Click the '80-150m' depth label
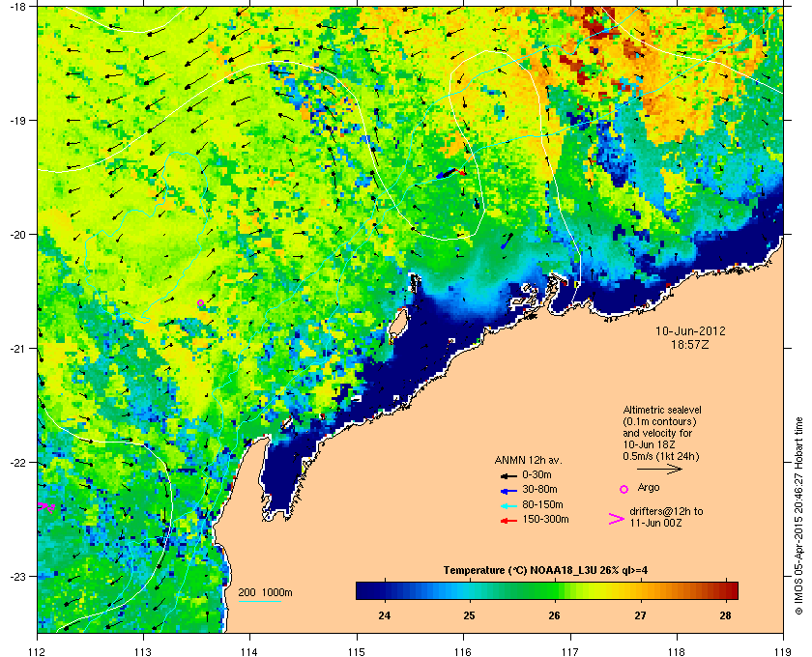 (x=542, y=504)
